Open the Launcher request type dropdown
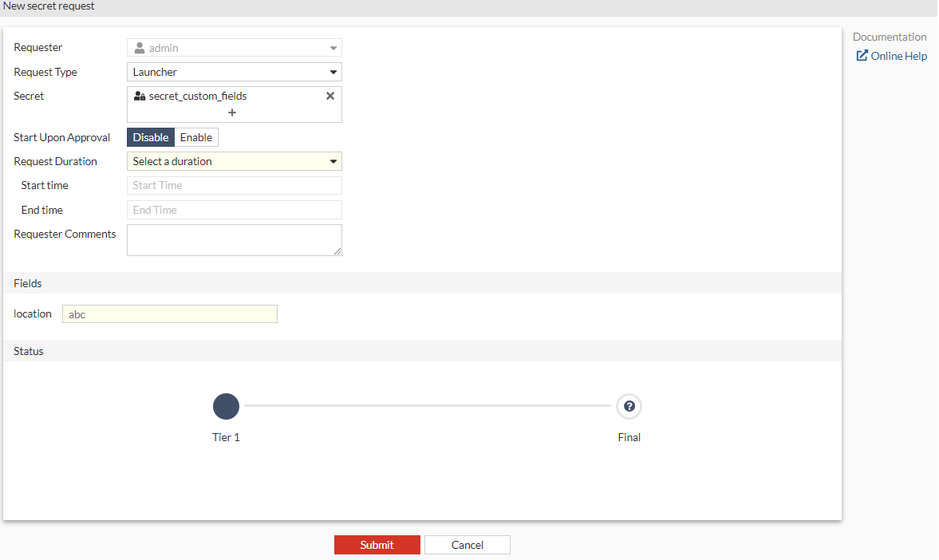Viewport: 939px width, 560px height. coord(234,72)
